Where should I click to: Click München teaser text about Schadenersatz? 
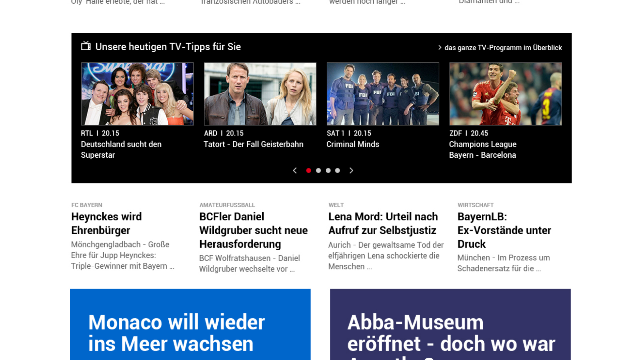[x=503, y=263]
